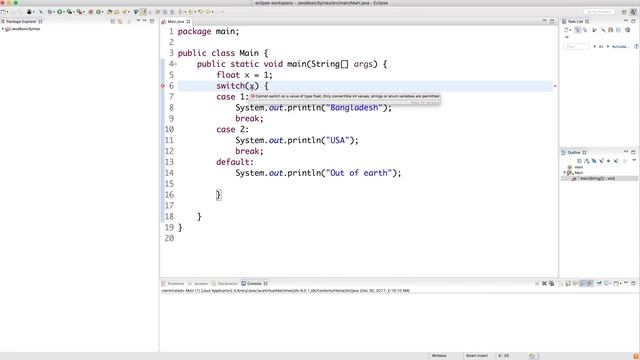Select the Outline tab
The height and width of the screenshot is (360, 640).
tap(573, 152)
